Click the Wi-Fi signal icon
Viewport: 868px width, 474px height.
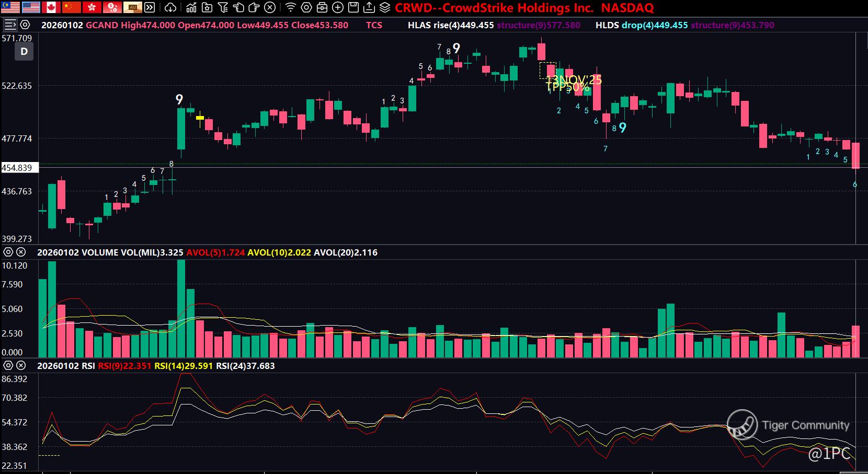click(x=291, y=7)
